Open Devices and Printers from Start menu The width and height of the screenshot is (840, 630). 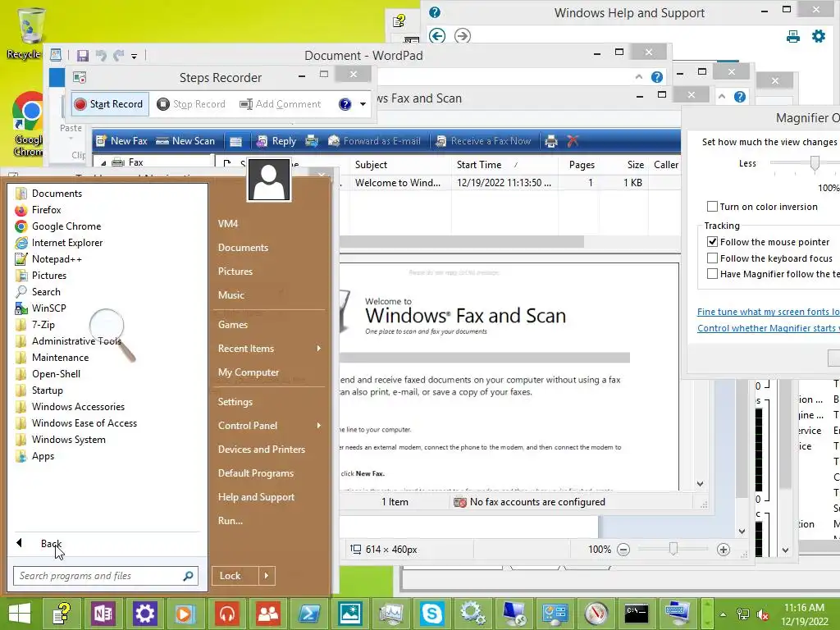coord(262,450)
